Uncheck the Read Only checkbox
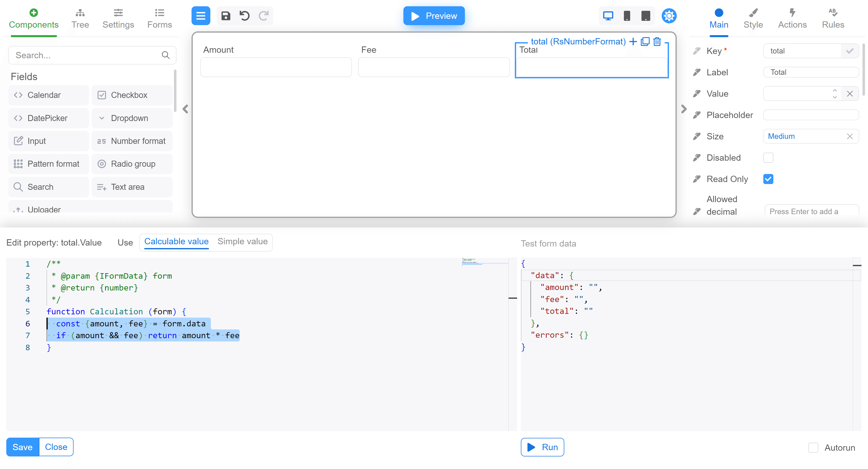868x469 pixels. tap(768, 179)
